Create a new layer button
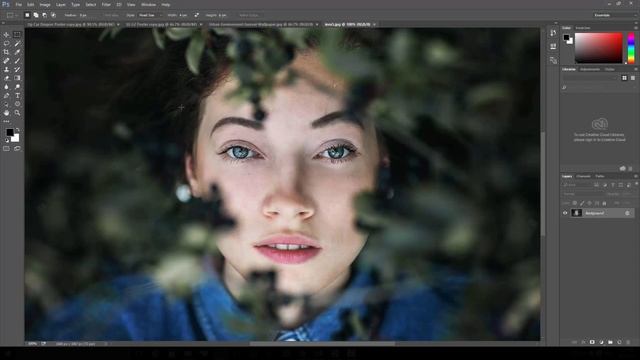Image resolution: width=640 pixels, height=360 pixels. point(619,342)
